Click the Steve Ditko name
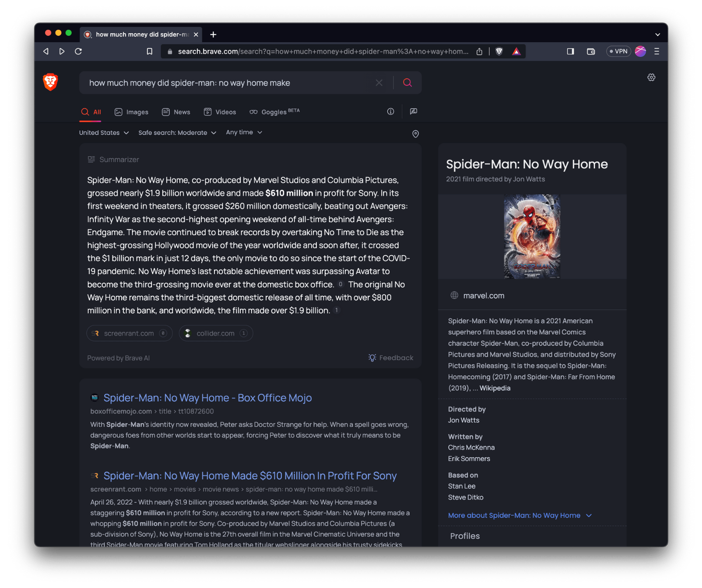702x588 pixels. pos(466,497)
